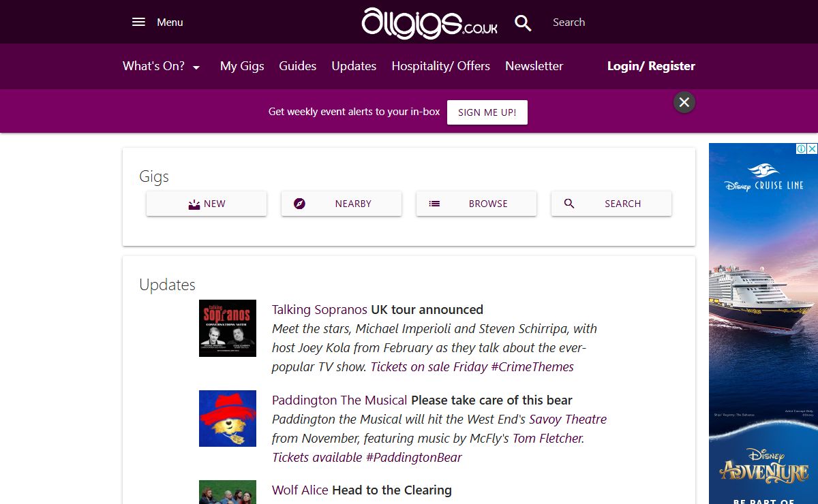Click the magnifying glass search icon in header

coord(523,22)
